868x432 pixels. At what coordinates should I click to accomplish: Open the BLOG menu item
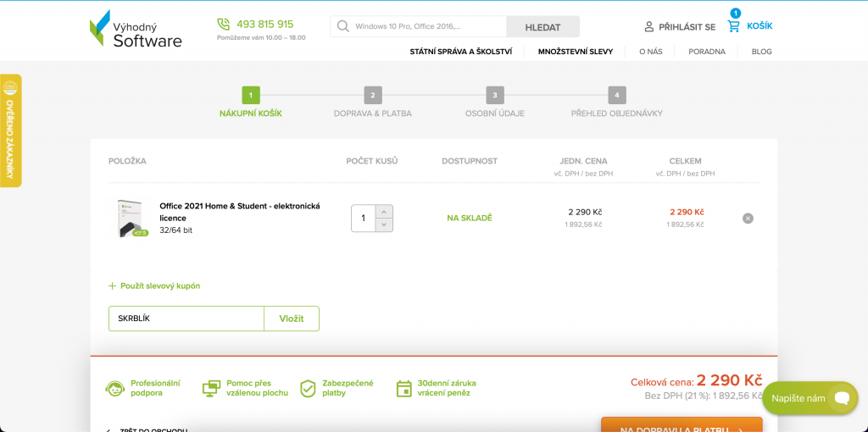coord(762,52)
